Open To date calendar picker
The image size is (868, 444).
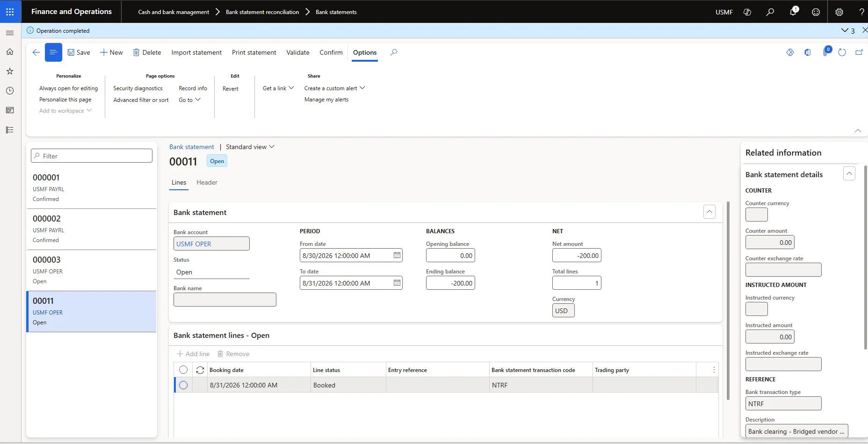tap(397, 283)
